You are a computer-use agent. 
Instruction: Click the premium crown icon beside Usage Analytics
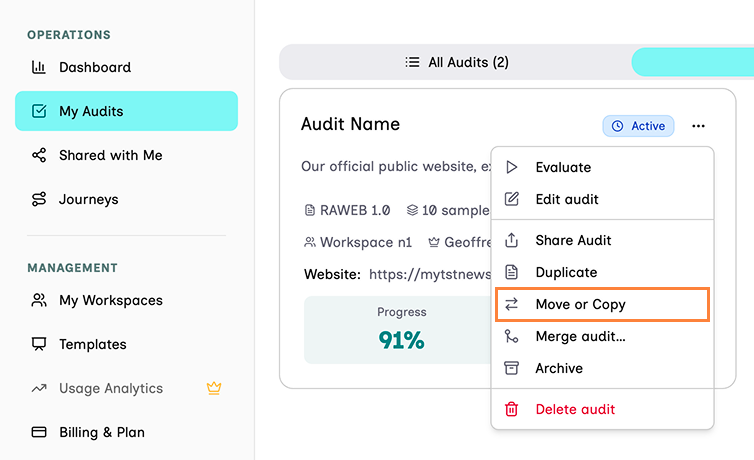click(x=214, y=387)
